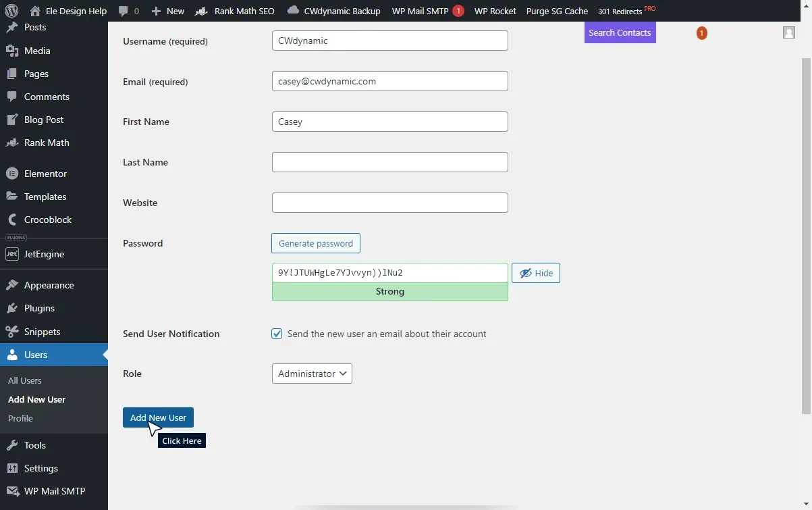
Task: Expand the New menu in admin bar
Action: pos(167,11)
